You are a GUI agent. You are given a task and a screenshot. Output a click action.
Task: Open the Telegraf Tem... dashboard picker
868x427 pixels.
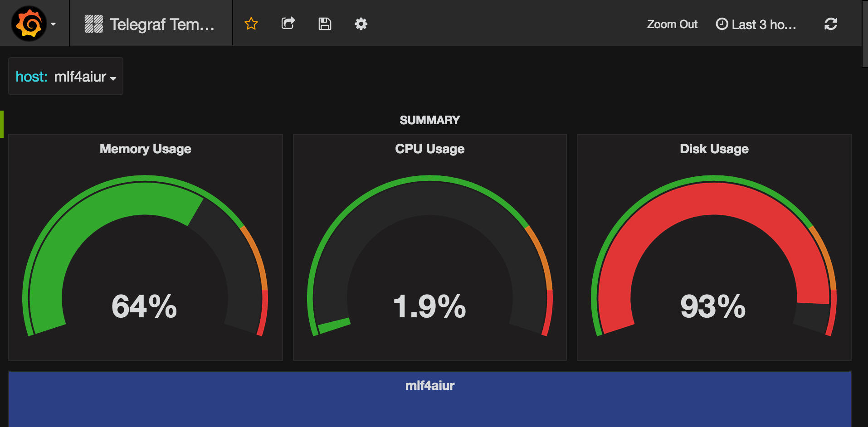point(151,24)
